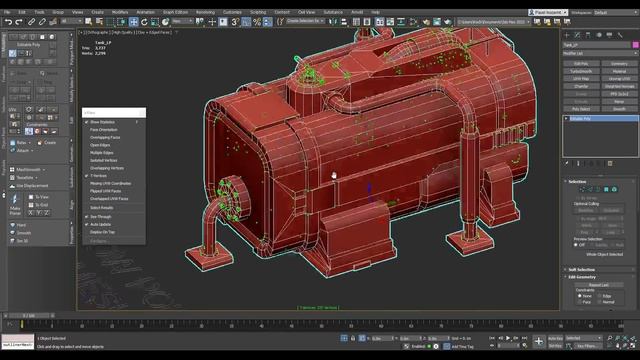The width and height of the screenshot is (640, 360).
Task: Click the Play Animation button
Action: (508, 338)
